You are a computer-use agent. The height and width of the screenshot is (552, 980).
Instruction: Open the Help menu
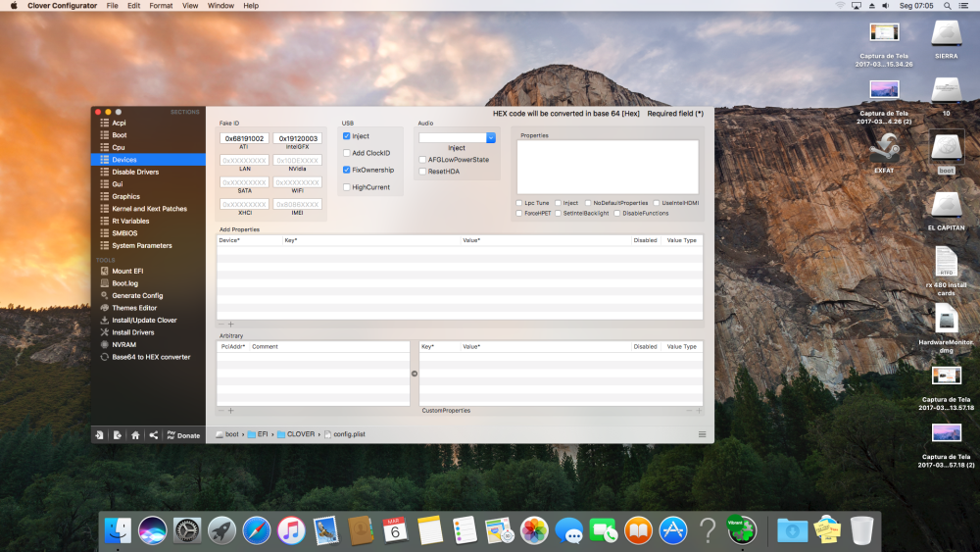251,6
